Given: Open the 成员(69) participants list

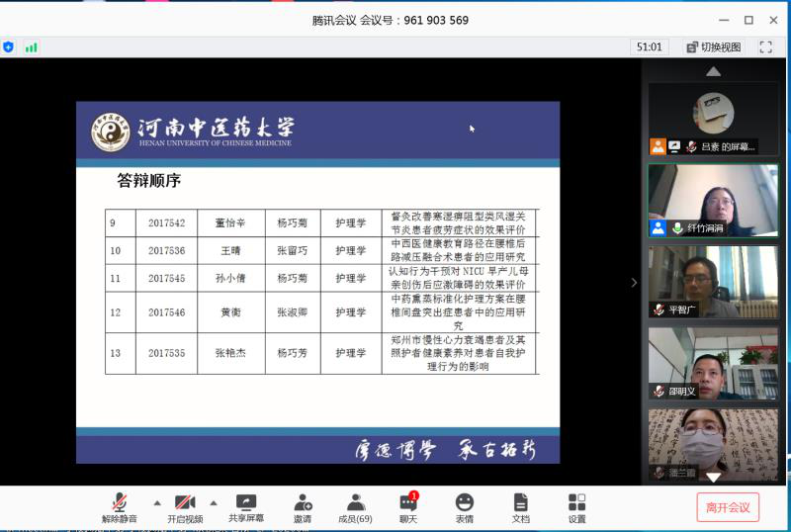Looking at the screenshot, I should 355,508.
